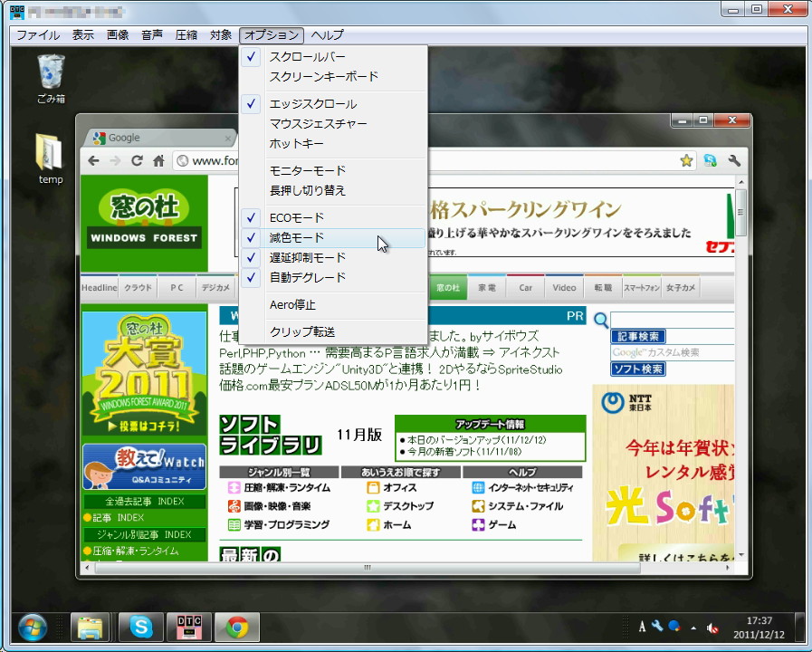
Task: Open the Chrome wrench settings icon
Action: (734, 159)
